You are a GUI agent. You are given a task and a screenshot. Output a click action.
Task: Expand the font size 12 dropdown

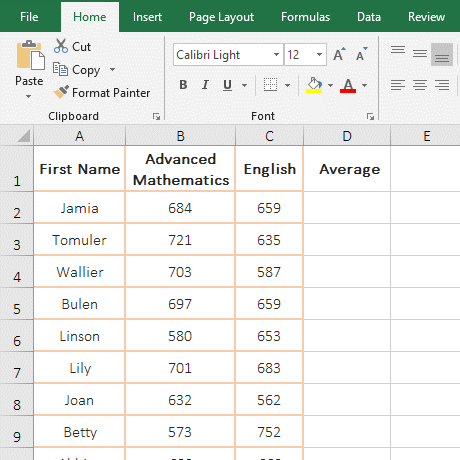[319, 54]
